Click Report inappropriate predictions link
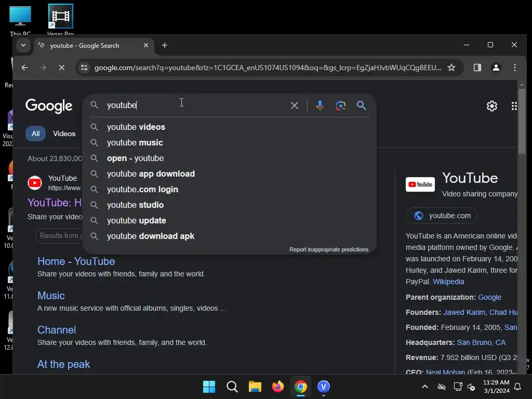 click(329, 249)
